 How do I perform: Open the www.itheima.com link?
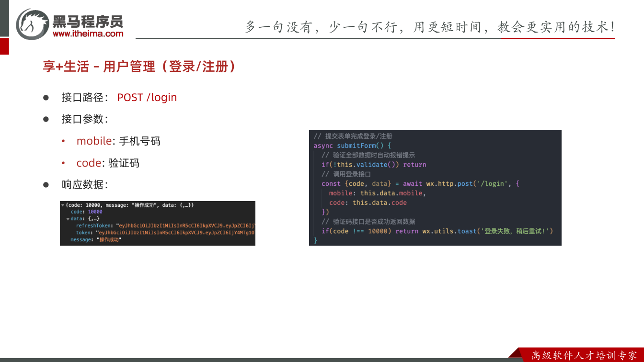[x=88, y=34]
